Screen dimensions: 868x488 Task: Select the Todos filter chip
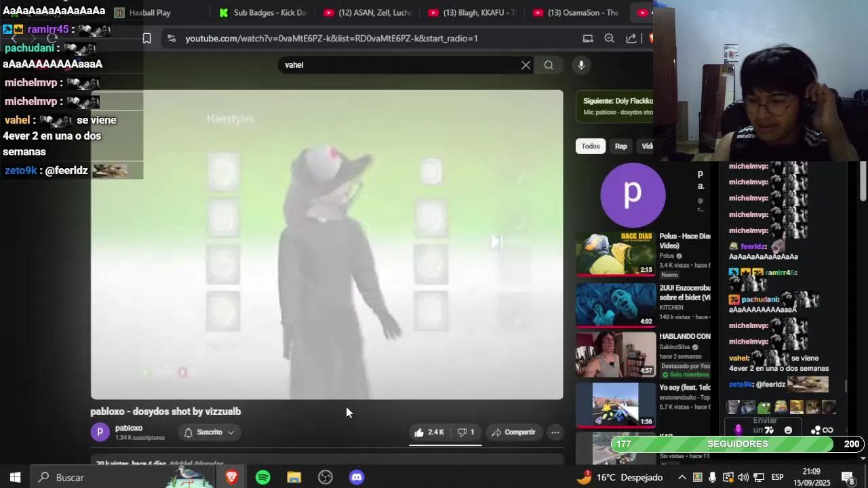pos(591,146)
